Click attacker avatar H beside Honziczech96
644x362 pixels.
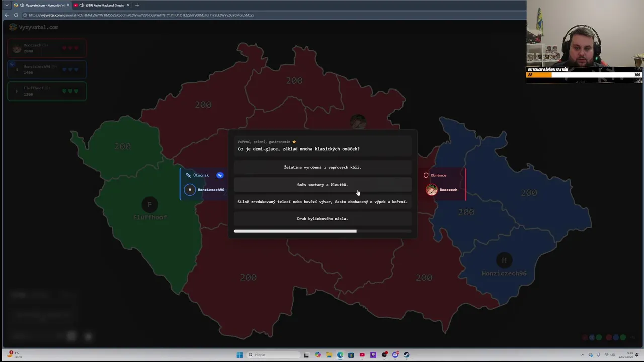190,190
